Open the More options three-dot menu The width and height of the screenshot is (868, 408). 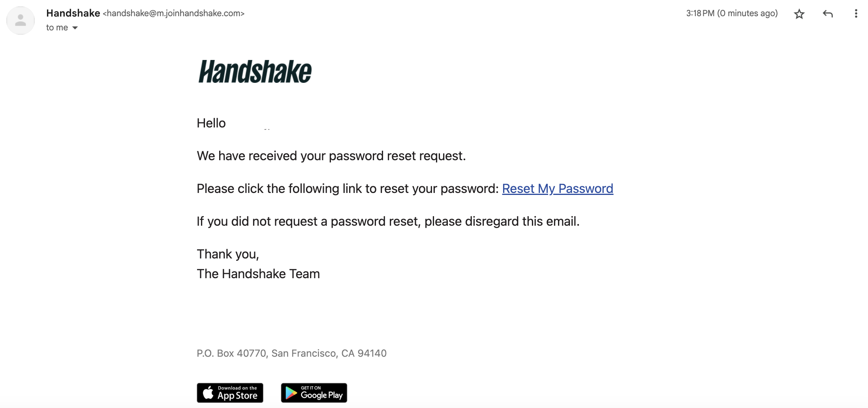pos(856,14)
